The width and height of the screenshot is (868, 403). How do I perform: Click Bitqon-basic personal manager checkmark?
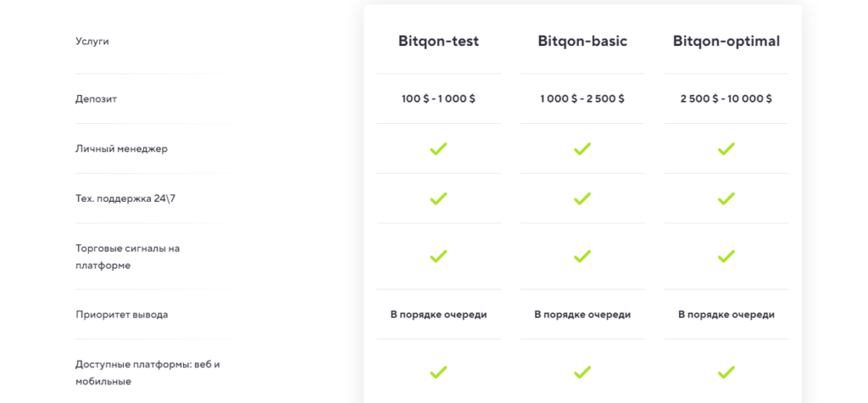pos(582,148)
